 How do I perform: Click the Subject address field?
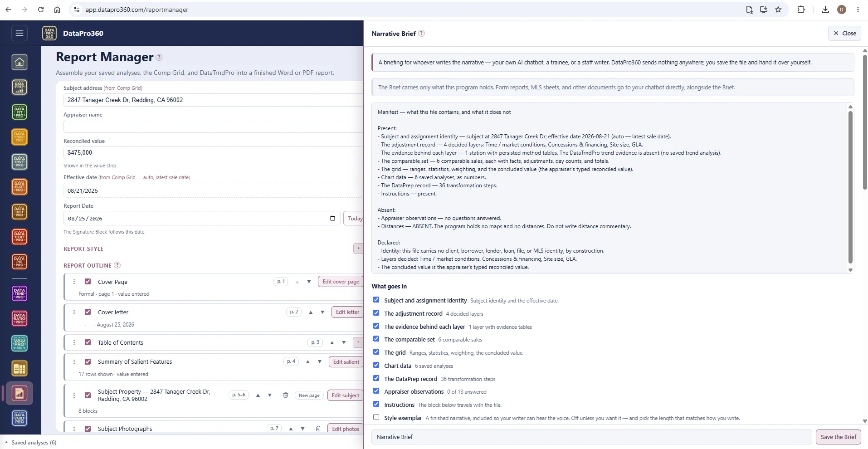click(x=214, y=100)
